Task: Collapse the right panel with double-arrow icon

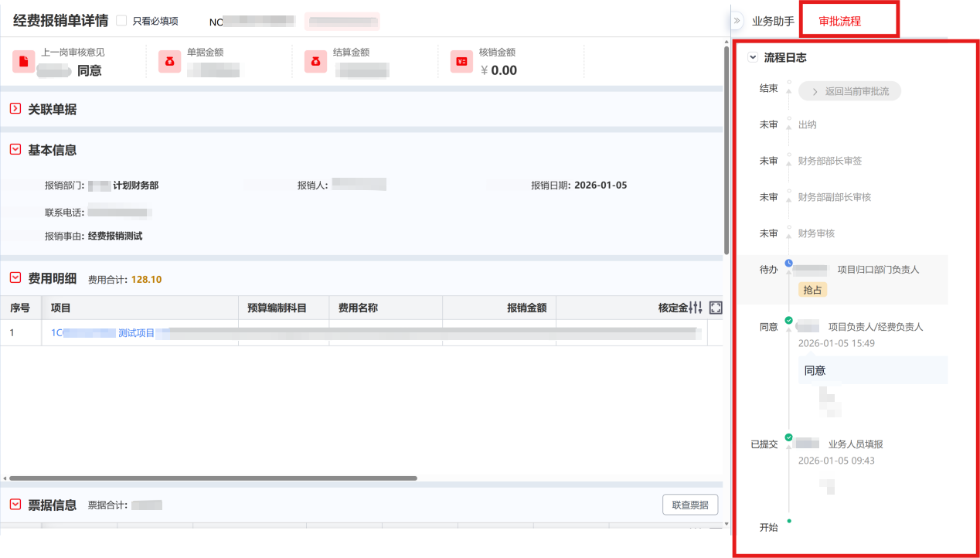Action: pos(737,21)
